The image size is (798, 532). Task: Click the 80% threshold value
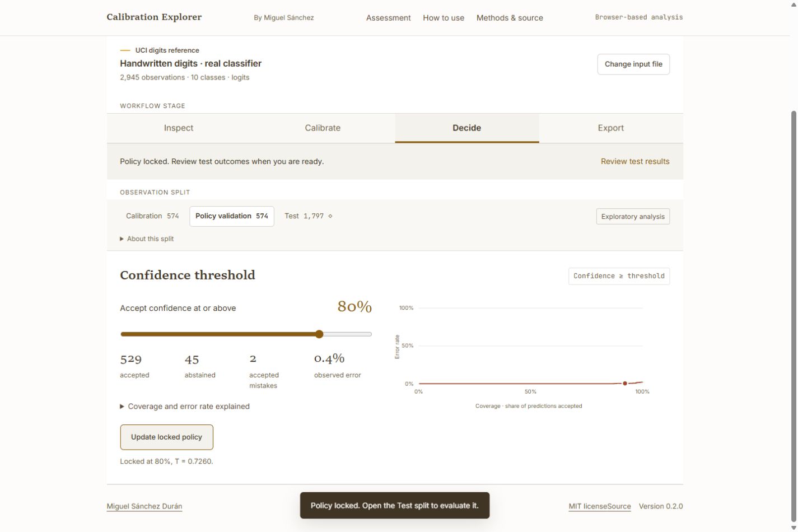(354, 307)
